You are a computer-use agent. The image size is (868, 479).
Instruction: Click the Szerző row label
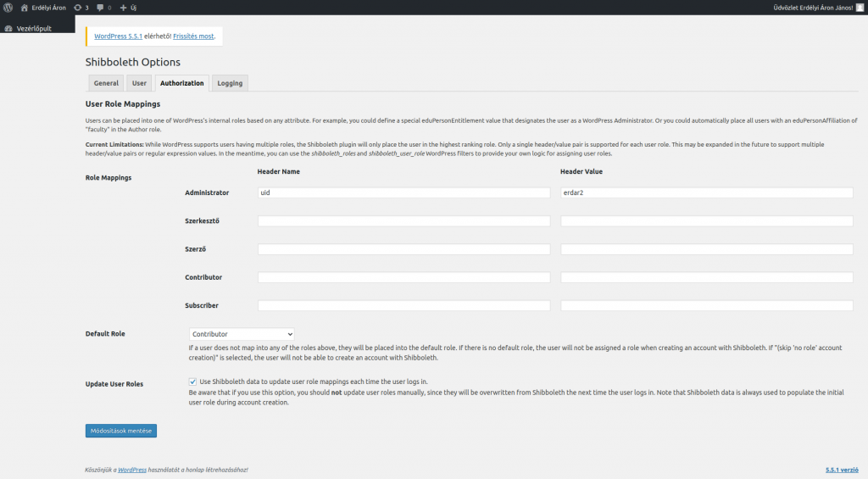coord(196,249)
